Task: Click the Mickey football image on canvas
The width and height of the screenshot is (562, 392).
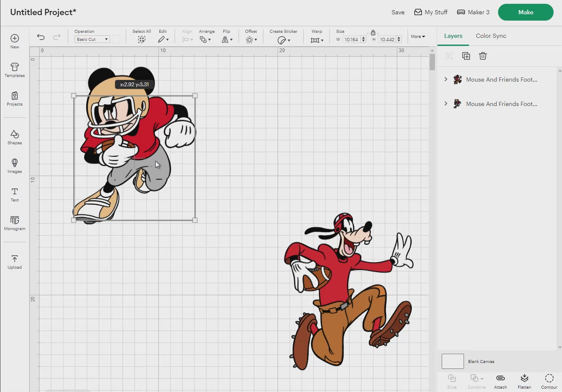Action: [134, 145]
